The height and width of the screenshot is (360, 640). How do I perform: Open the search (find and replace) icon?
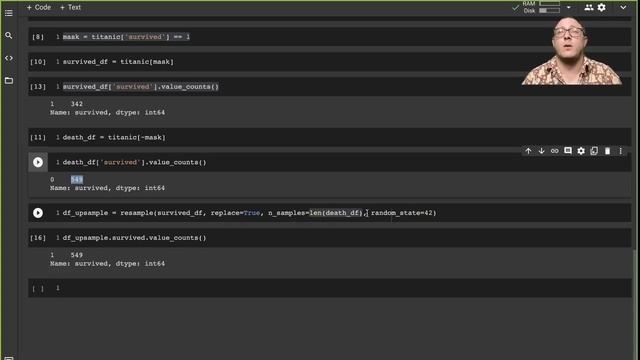point(9,36)
